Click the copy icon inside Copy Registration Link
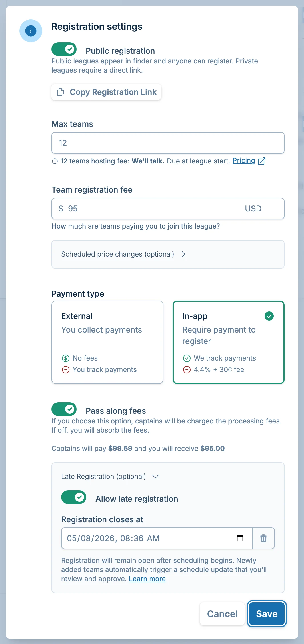Screen dimensions: 304x644 click(x=61, y=92)
